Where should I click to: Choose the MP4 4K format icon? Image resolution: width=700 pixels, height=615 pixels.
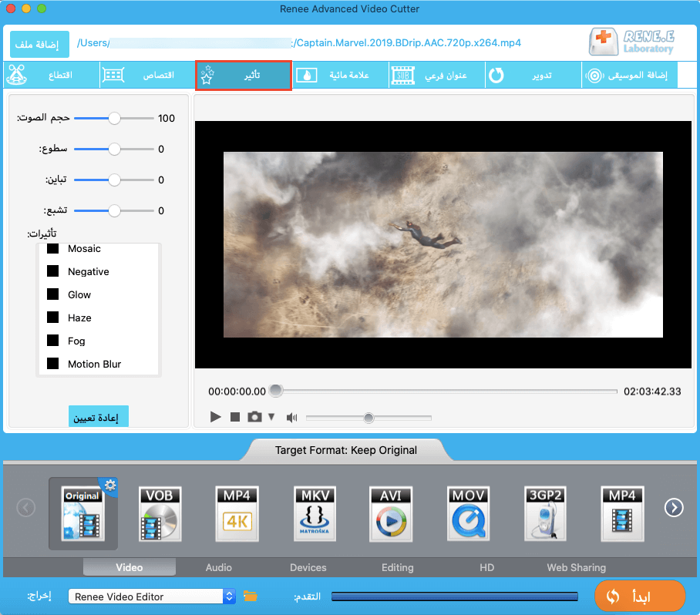point(237,513)
